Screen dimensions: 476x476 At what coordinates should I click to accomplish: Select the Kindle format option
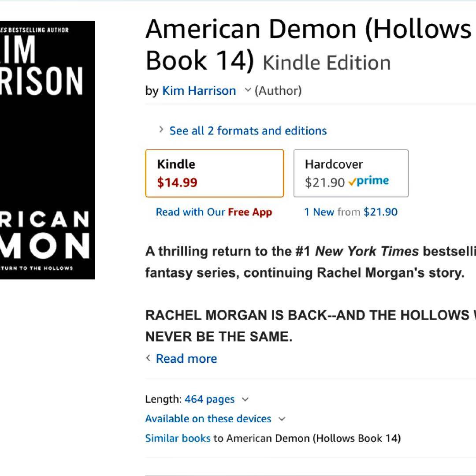click(x=214, y=173)
